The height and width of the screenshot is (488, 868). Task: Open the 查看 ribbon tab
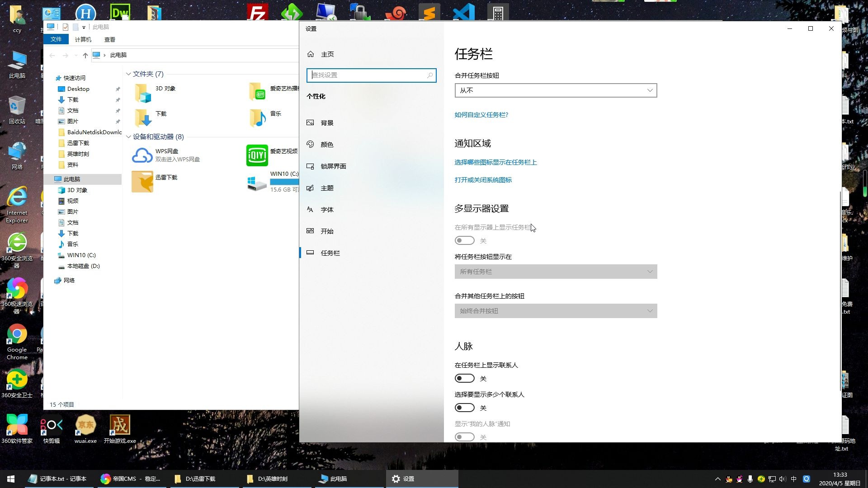click(x=109, y=39)
